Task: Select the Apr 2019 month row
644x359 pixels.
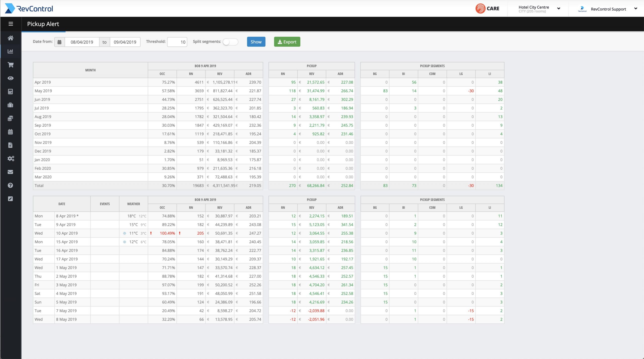Action: click(90, 82)
